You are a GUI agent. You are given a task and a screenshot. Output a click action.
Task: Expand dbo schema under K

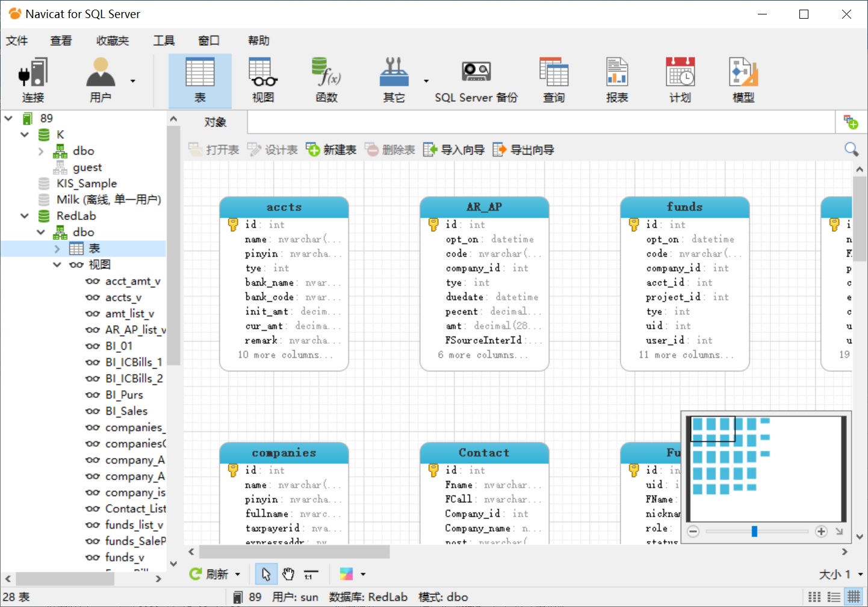point(41,151)
